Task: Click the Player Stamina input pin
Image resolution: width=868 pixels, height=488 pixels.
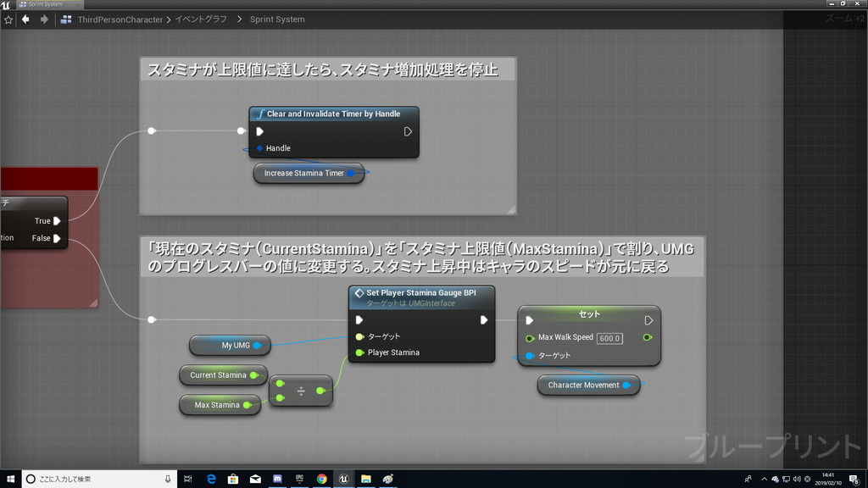Action: (359, 352)
